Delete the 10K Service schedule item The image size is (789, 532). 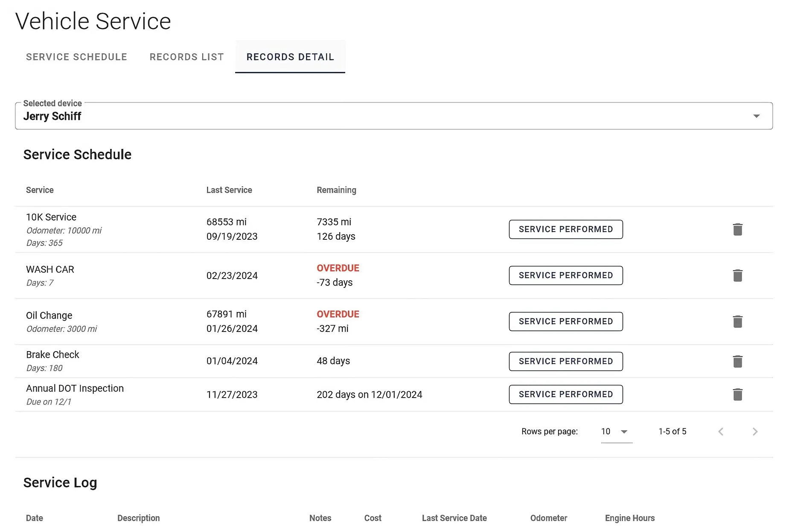click(738, 229)
